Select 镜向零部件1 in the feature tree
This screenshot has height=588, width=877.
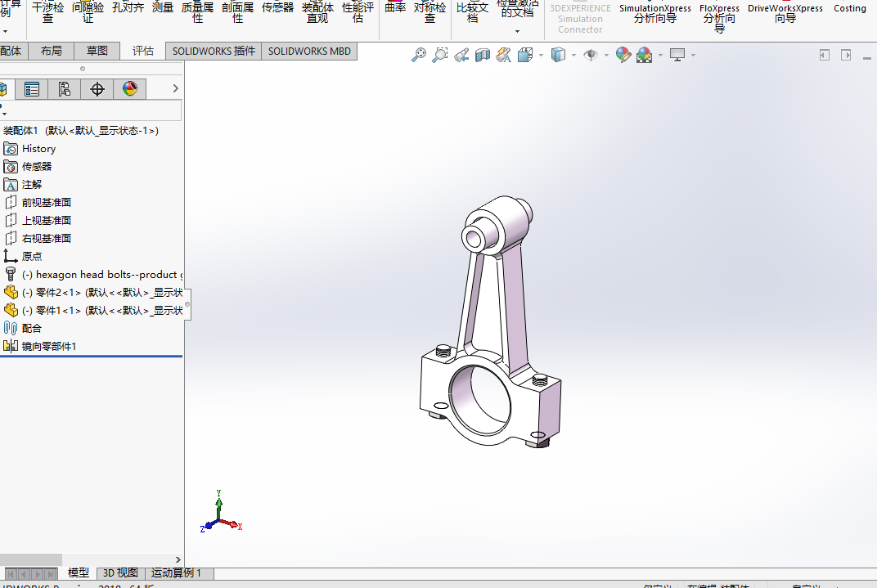48,347
